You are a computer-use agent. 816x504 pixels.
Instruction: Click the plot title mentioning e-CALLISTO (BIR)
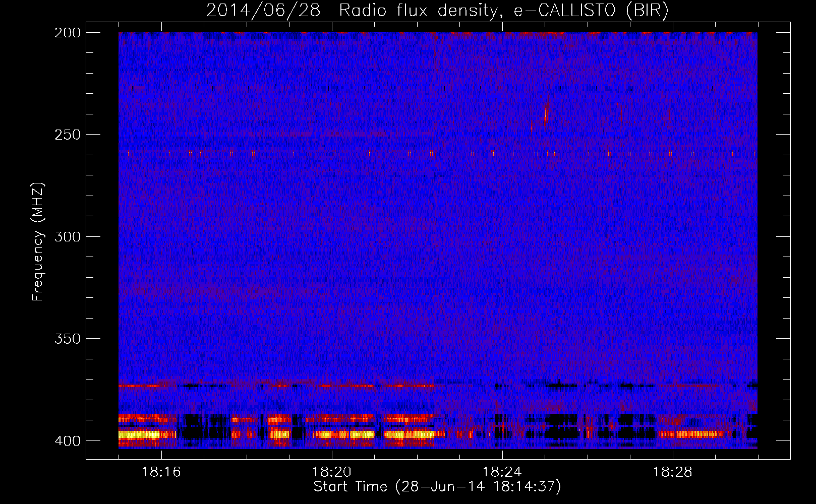click(437, 11)
